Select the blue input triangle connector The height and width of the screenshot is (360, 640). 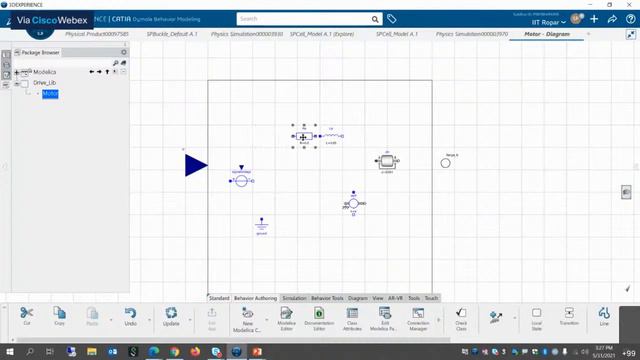pos(196,165)
